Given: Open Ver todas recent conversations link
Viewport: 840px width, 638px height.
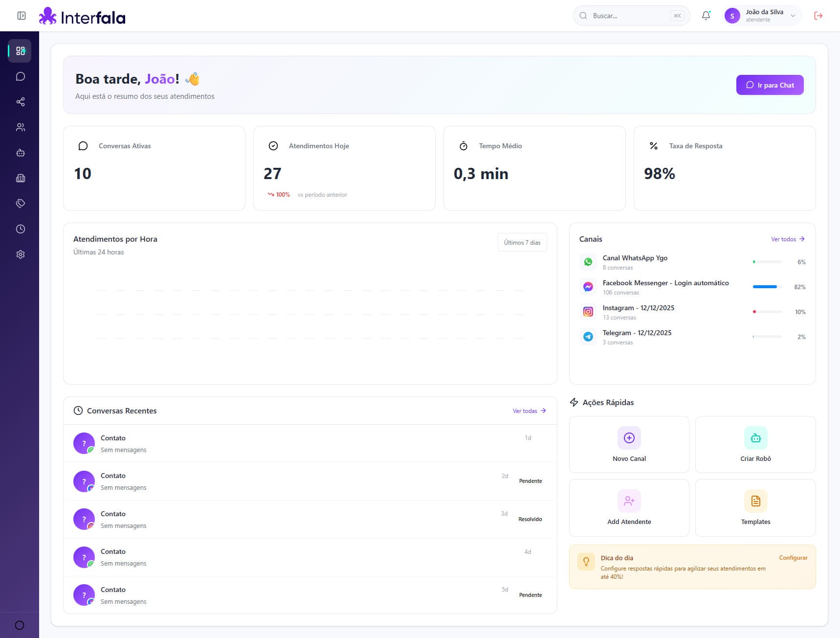Looking at the screenshot, I should [529, 411].
